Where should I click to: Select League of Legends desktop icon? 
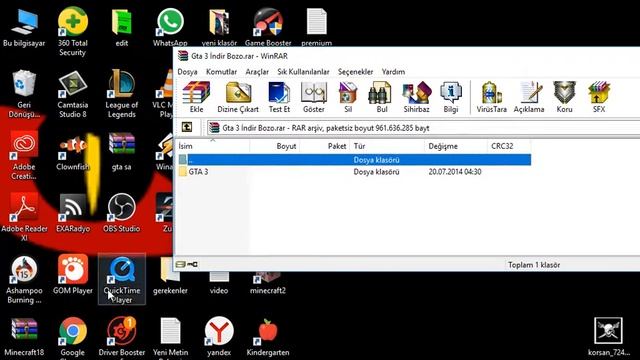[x=122, y=94]
